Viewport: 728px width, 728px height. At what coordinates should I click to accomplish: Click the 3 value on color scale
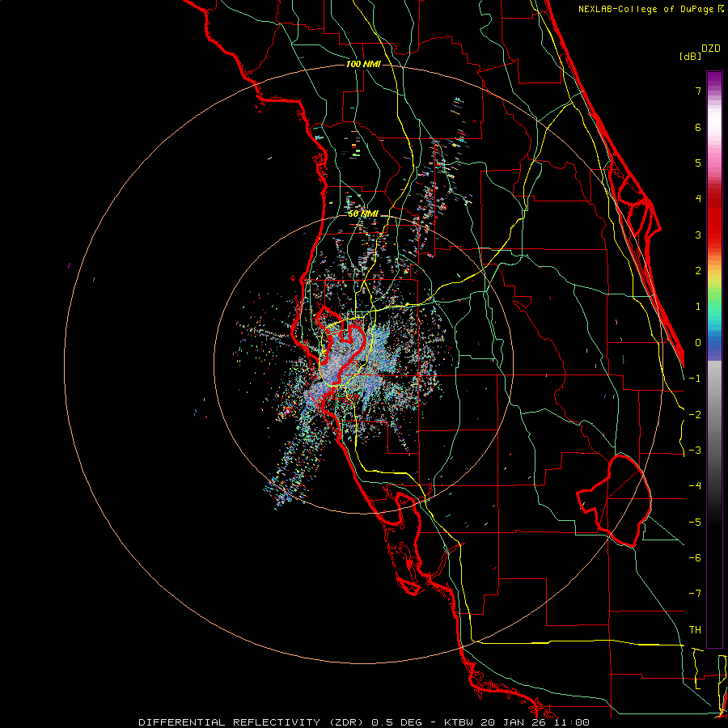point(698,235)
